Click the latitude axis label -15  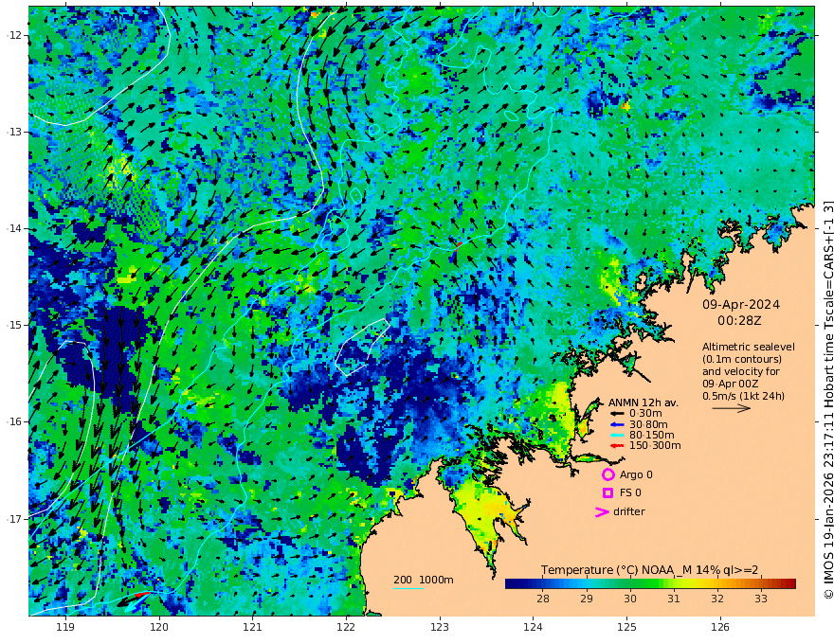[14, 325]
